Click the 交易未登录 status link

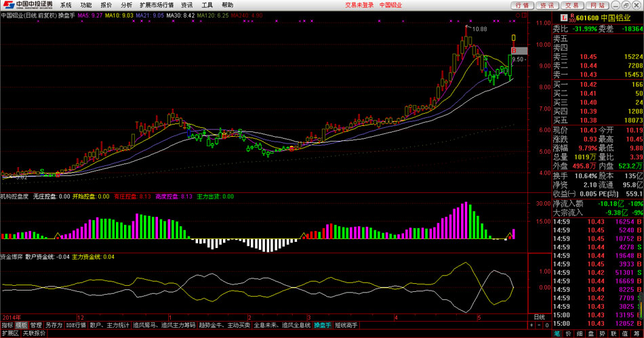(x=359, y=5)
